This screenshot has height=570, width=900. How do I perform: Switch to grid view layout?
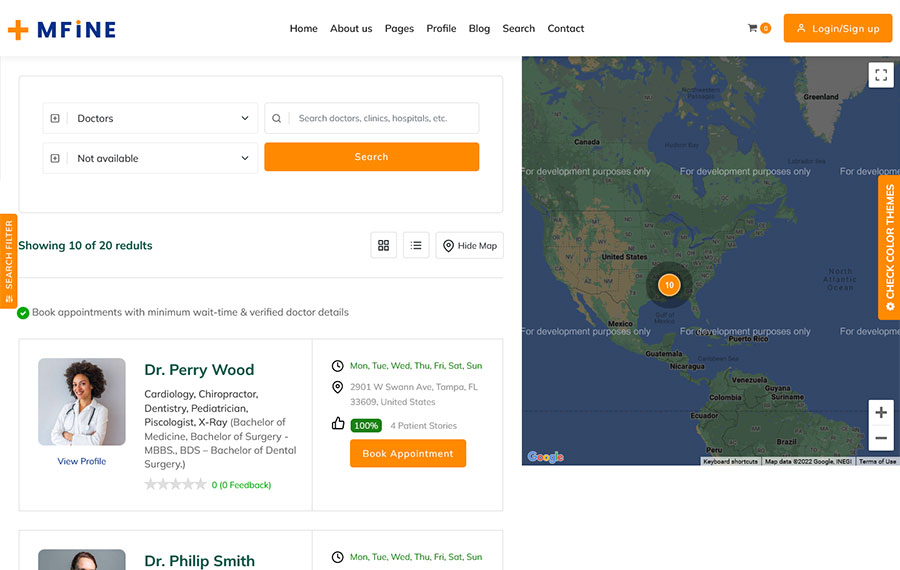[383, 245]
